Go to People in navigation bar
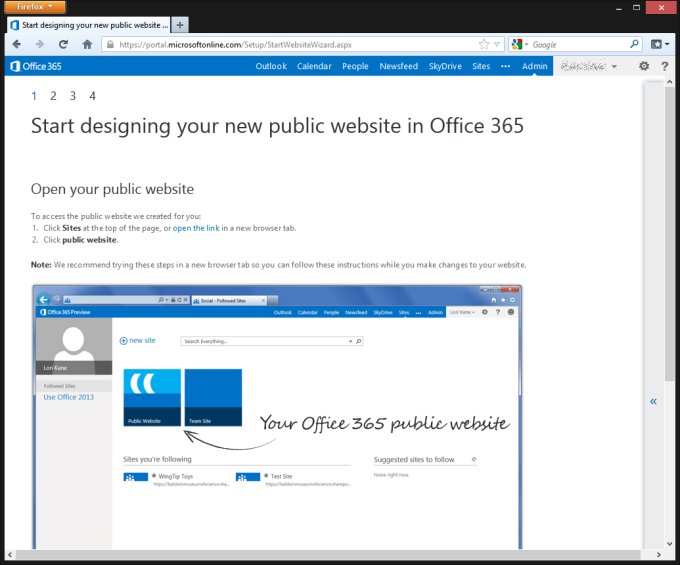 pyautogui.click(x=355, y=66)
